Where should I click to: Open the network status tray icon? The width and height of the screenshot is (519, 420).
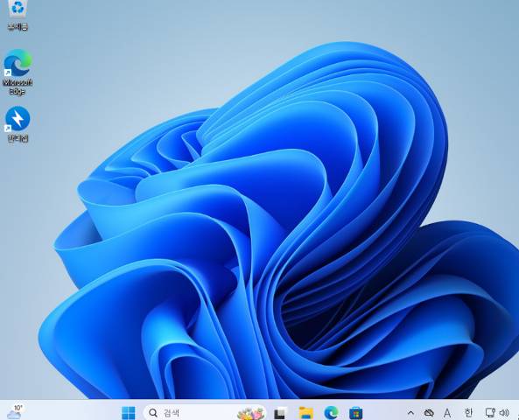point(490,413)
